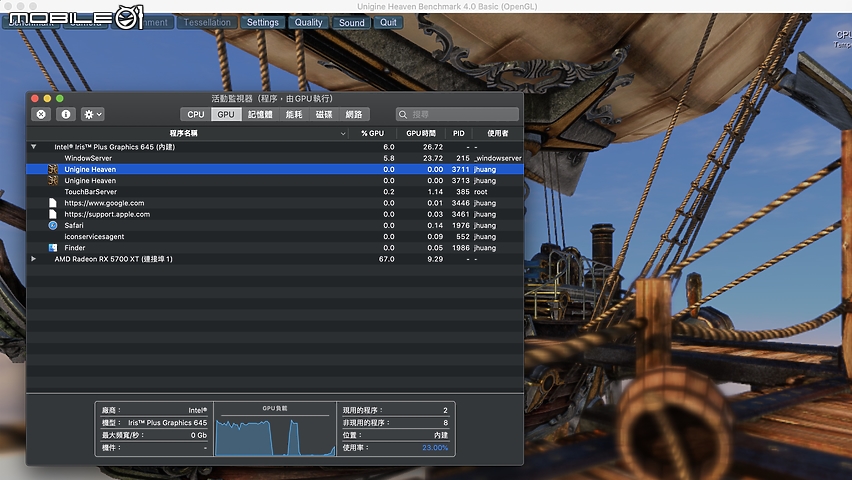This screenshot has width=852, height=480.
Task: Open the gear actions dropdown menu
Action: [92, 114]
